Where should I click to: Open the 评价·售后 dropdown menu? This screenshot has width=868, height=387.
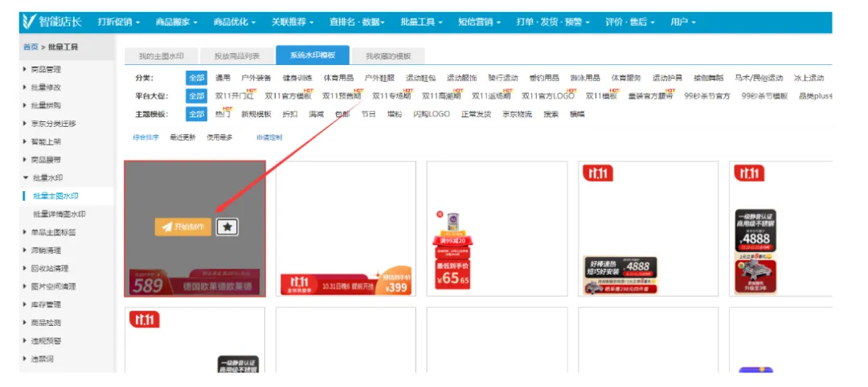pos(630,22)
